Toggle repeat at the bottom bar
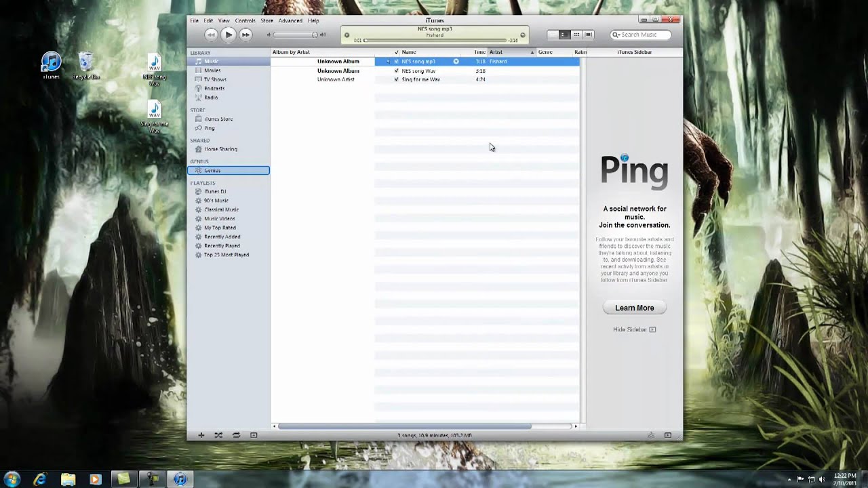868x488 pixels. (x=236, y=435)
